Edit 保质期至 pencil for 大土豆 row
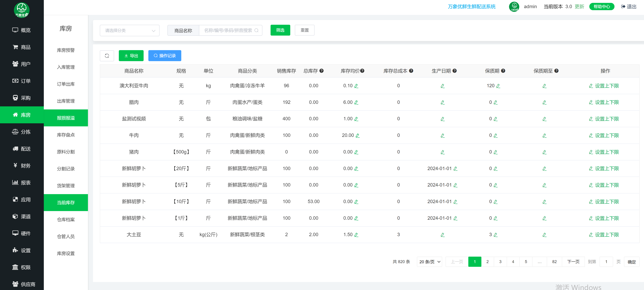The height and width of the screenshot is (290, 644). [x=544, y=235]
